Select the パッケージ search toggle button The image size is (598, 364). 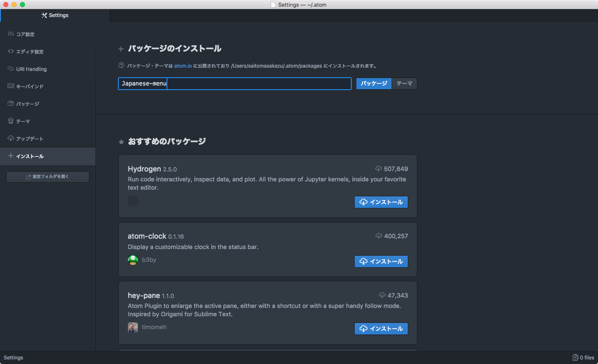pyautogui.click(x=374, y=83)
